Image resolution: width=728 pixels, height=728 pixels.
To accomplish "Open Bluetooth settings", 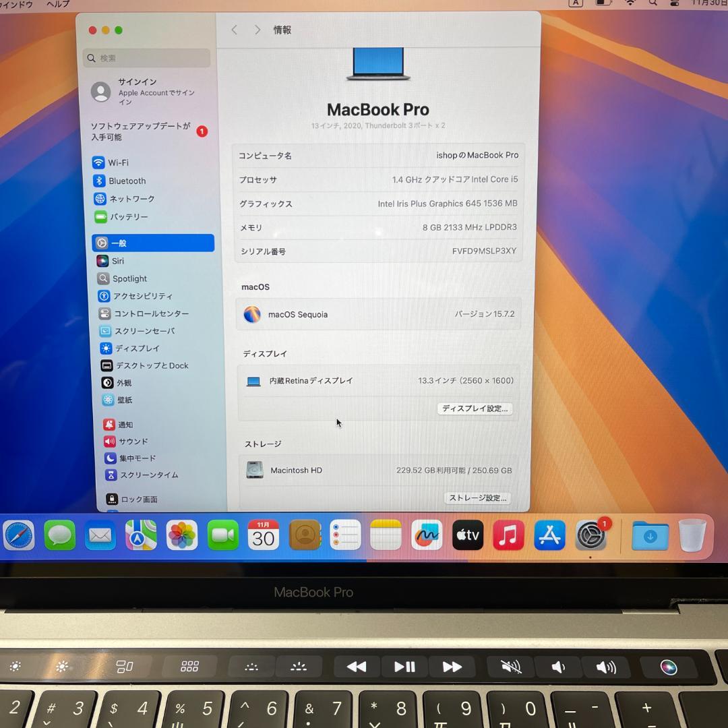I will pyautogui.click(x=127, y=181).
